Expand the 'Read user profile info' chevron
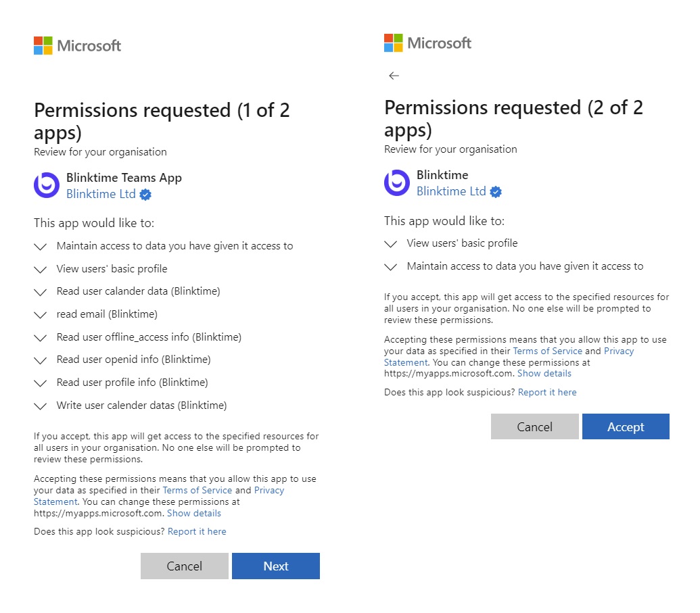Screen dimensions: 700x613 pos(41,383)
